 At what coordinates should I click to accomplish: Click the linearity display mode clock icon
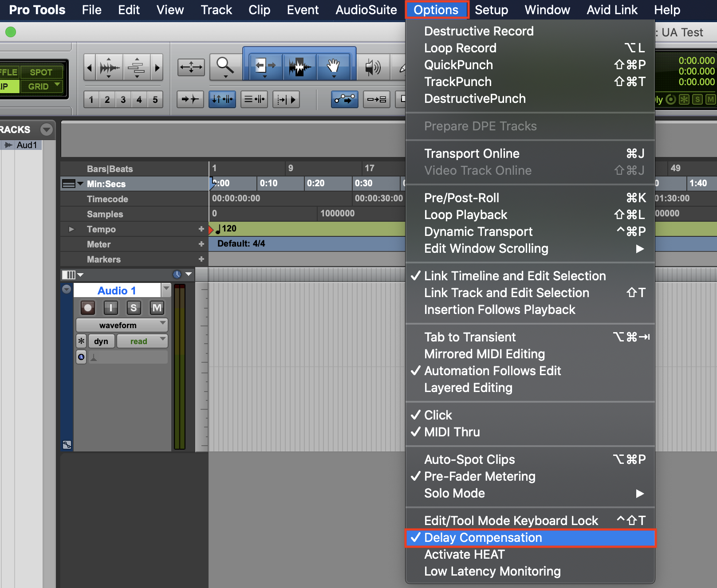[177, 274]
